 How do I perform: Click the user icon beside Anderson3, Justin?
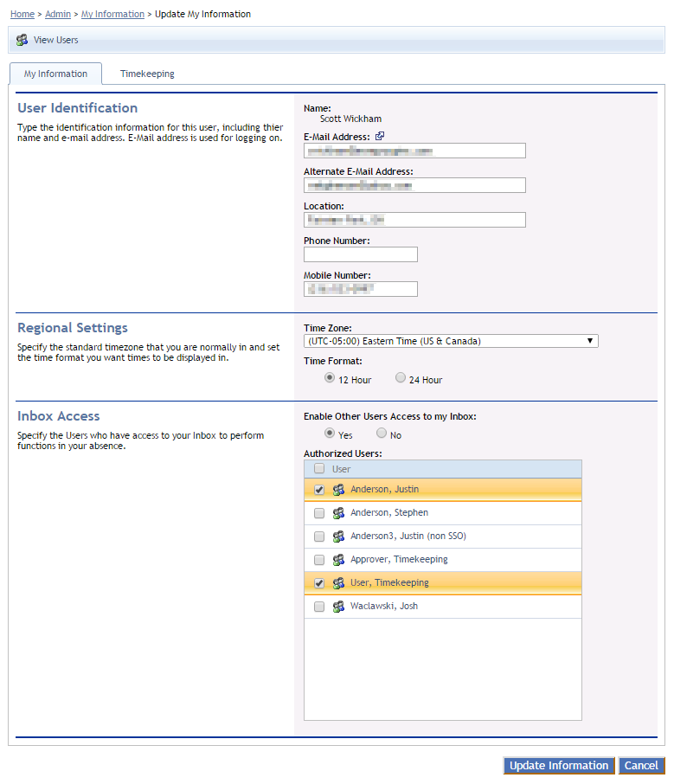pos(338,537)
